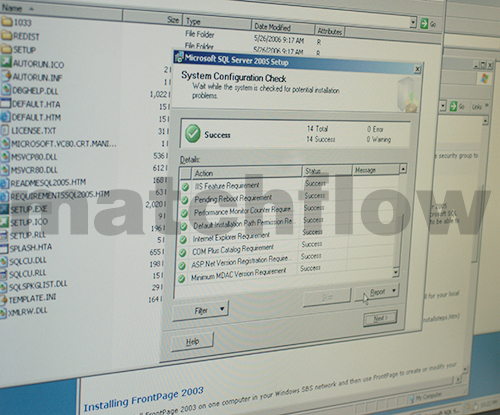The image size is (500, 415).
Task: Select the SQLSPKGLIST.DLL file icon
Action: coord(3,287)
